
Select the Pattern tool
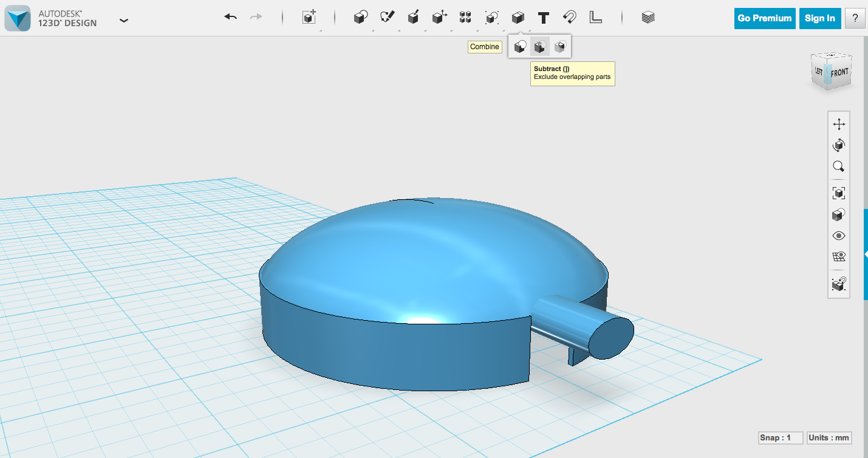pyautogui.click(x=465, y=17)
